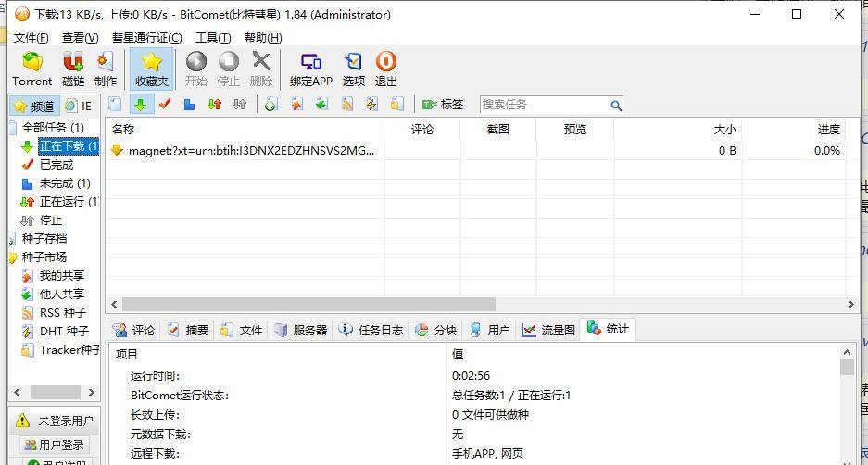Open the 文件 detail tab
868x465 pixels.
[242, 330]
